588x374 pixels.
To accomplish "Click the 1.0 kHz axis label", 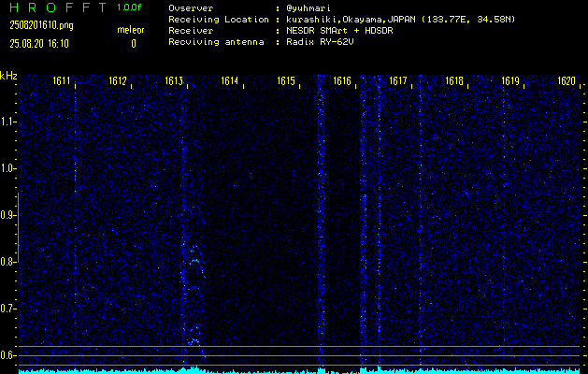I will pos(7,168).
